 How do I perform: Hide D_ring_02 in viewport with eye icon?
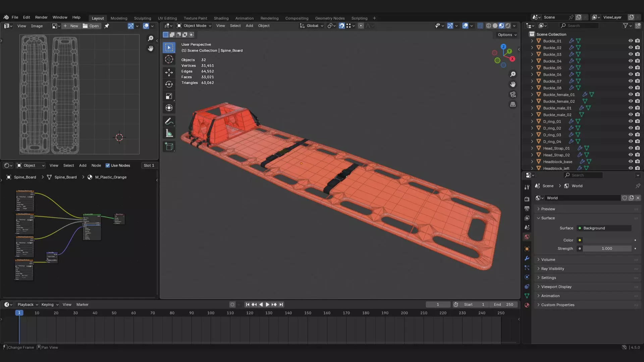point(631,128)
